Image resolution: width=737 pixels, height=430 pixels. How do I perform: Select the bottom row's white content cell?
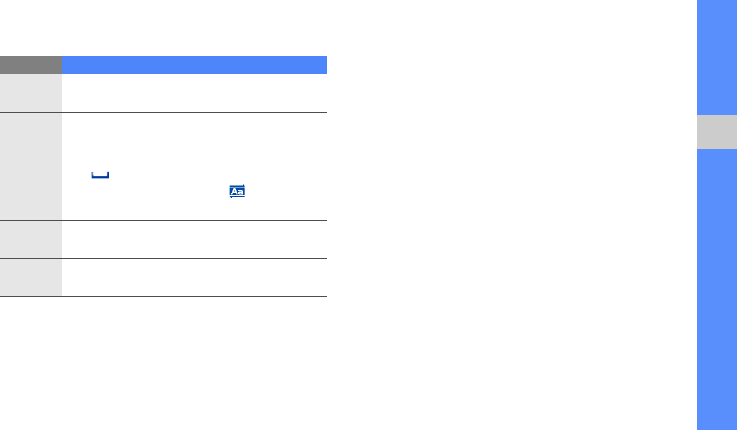pos(194,278)
